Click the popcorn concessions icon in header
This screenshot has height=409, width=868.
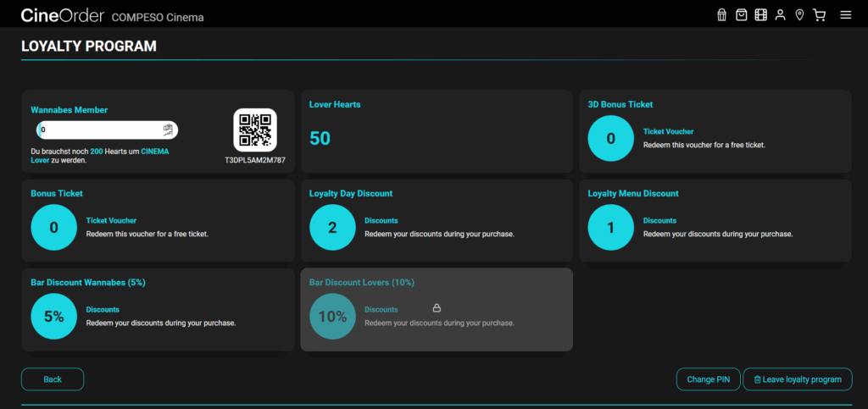click(x=721, y=15)
